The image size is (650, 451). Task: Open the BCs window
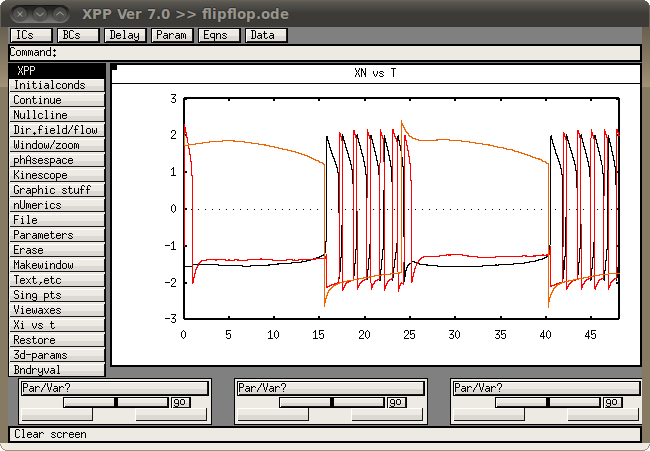[x=78, y=35]
